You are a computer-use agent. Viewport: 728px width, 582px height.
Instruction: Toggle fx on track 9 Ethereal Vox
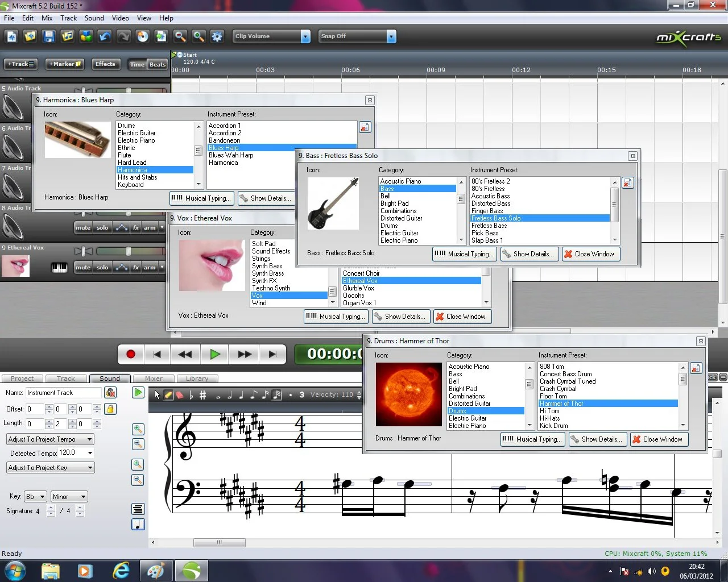click(x=136, y=267)
